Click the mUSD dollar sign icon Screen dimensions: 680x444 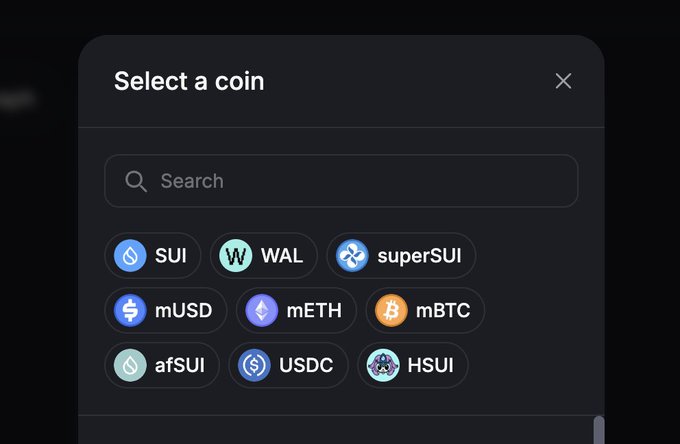(x=130, y=310)
